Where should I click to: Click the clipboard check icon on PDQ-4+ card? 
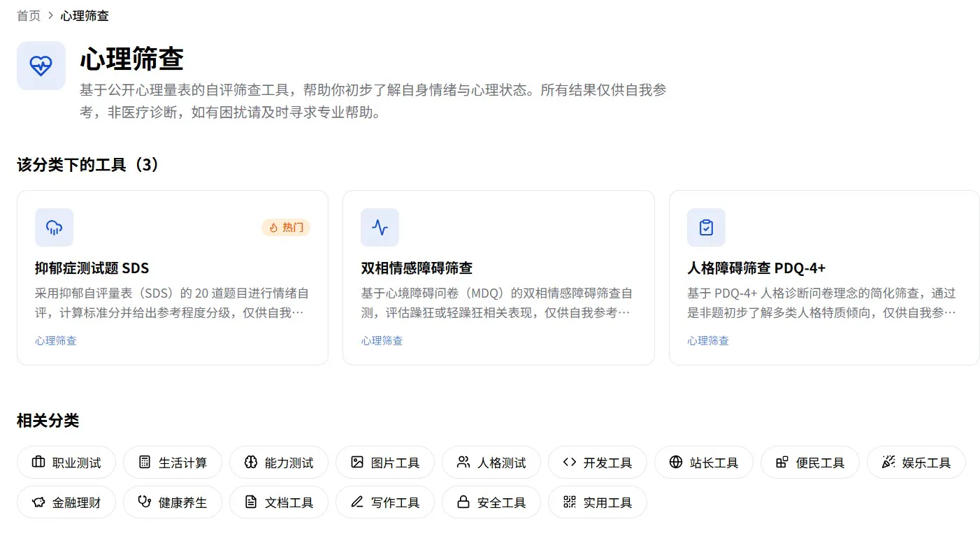[706, 227]
